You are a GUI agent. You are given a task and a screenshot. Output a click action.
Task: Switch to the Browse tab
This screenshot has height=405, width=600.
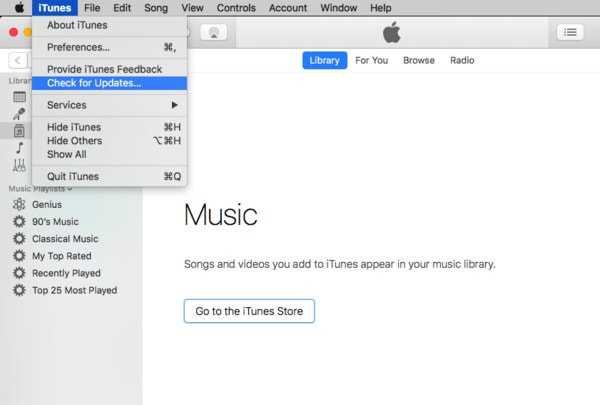pyautogui.click(x=419, y=60)
